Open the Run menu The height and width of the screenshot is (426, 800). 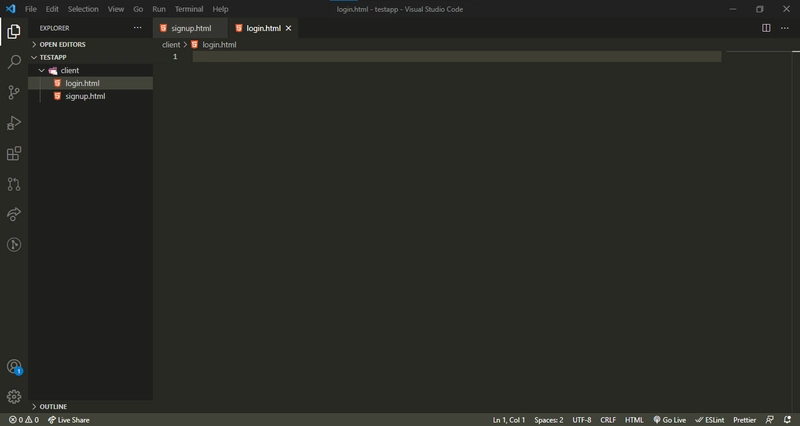(159, 9)
